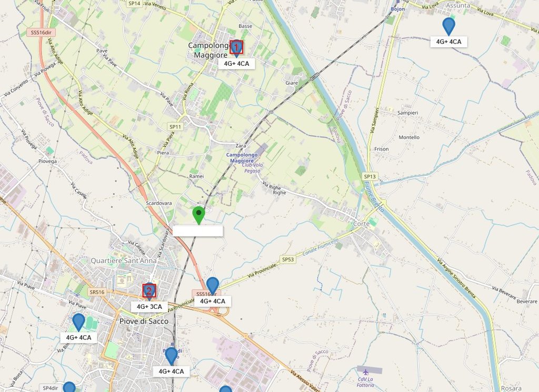Image resolution: width=539 pixels, height=392 pixels.
Task: Select the red marker numbered 1 at Campolongo Maggiore
Action: [x=236, y=47]
